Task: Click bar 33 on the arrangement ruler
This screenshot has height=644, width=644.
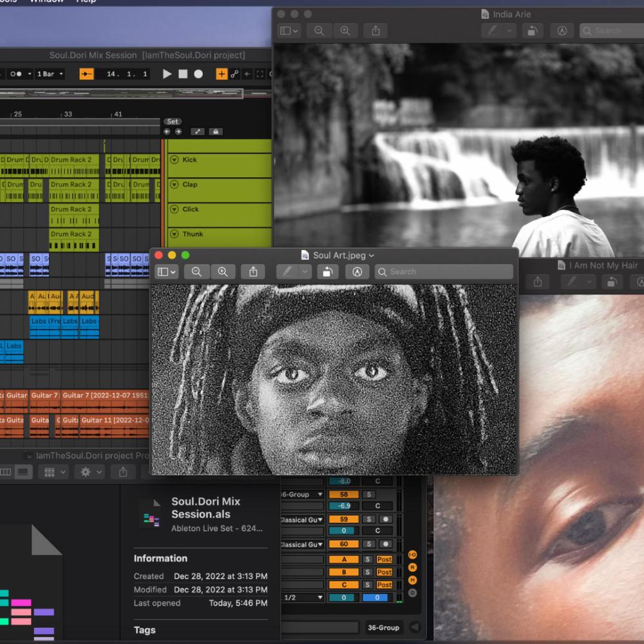Action: [x=68, y=114]
